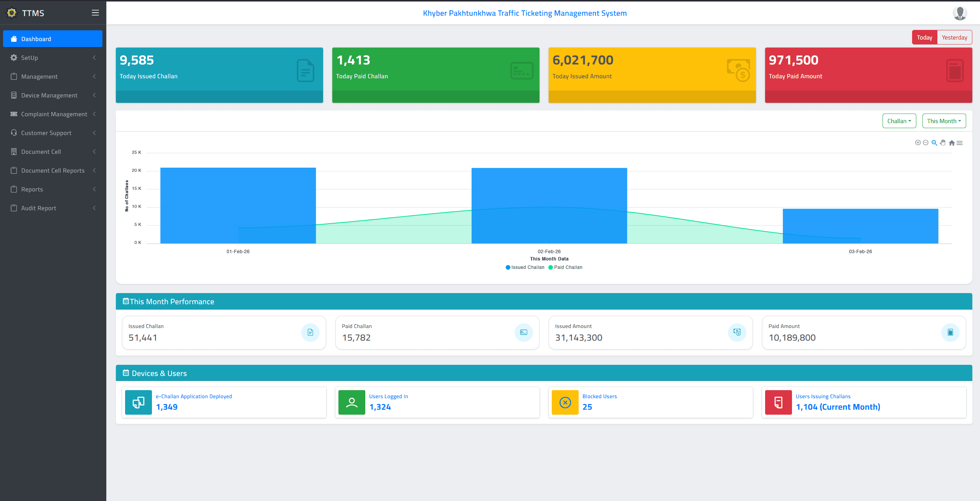Screen dimensions: 980x501
Task: Toggle the sidebar hamburger menu
Action: point(96,13)
